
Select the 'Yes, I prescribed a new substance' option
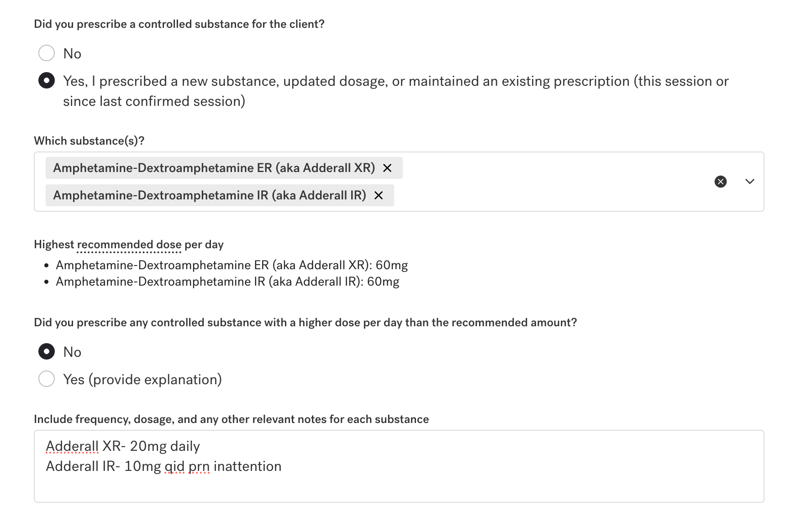tap(47, 81)
